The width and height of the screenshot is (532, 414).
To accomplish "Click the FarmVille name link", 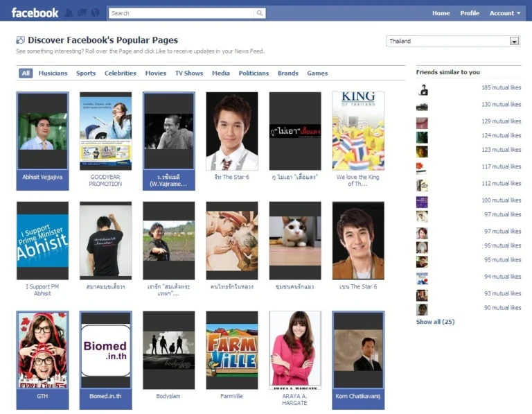I will (231, 396).
